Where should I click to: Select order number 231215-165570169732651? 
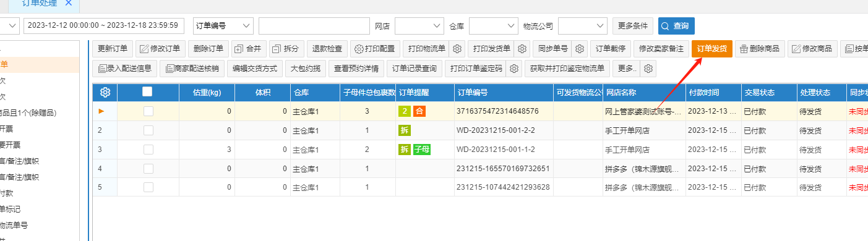(x=503, y=169)
